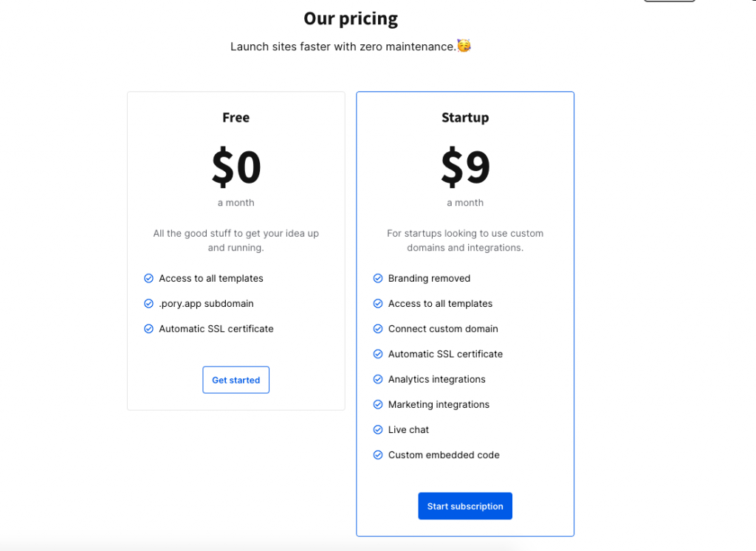The image size is (756, 551).
Task: Click checkmark icon beside Branding removed
Action: pyautogui.click(x=378, y=278)
